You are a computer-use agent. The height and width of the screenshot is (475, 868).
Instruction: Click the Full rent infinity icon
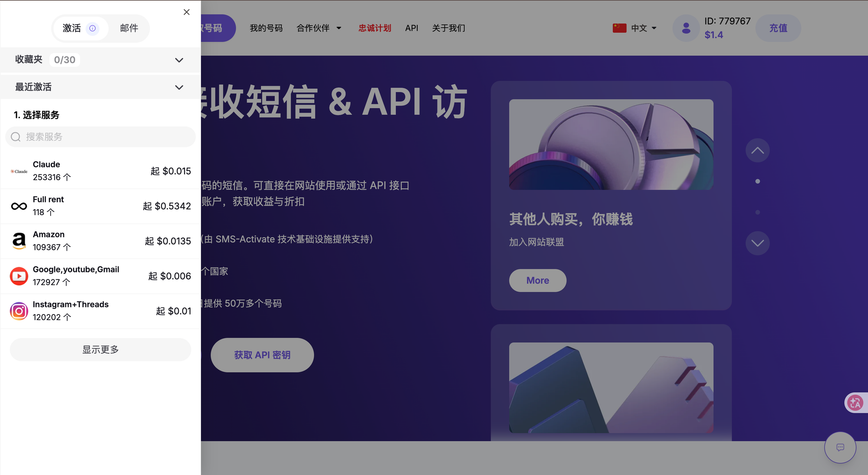(19, 206)
